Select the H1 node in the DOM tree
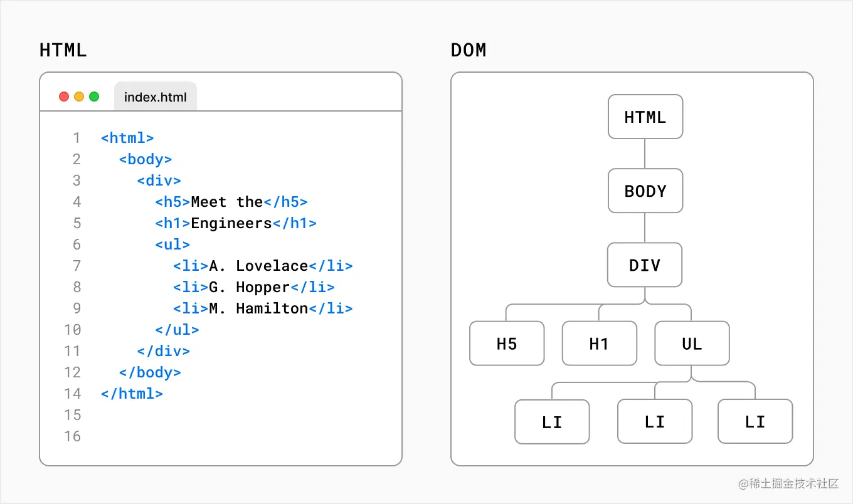853x504 pixels. (x=600, y=344)
